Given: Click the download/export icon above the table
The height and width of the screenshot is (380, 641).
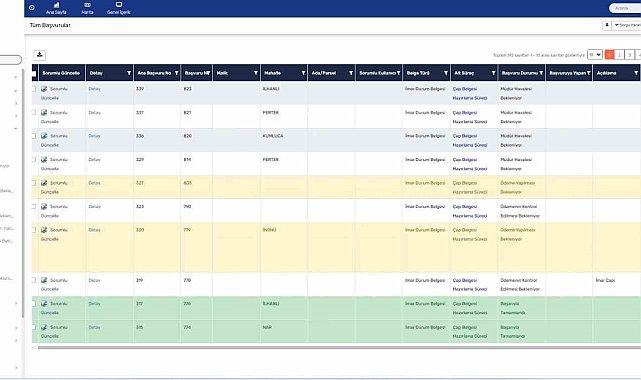Looking at the screenshot, I should click(x=39, y=55).
